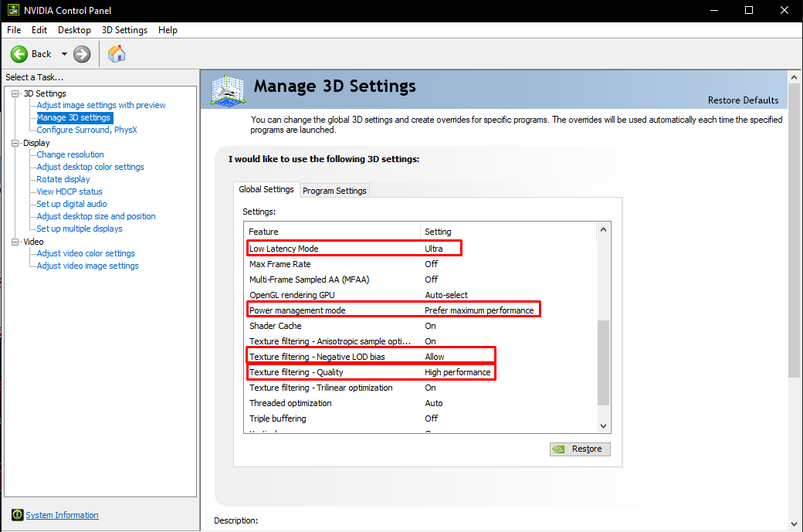
Task: Collapse the 3D Settings tree node
Action: point(15,93)
